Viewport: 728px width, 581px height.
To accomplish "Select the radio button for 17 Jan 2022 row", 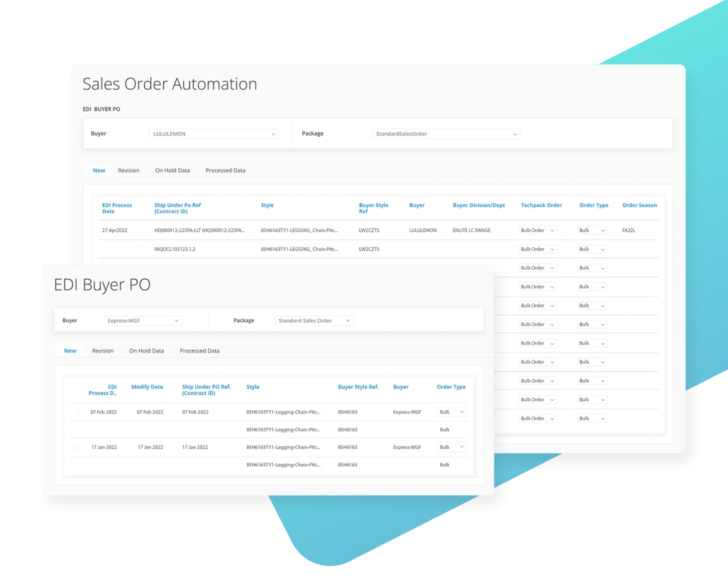I will (x=77, y=448).
